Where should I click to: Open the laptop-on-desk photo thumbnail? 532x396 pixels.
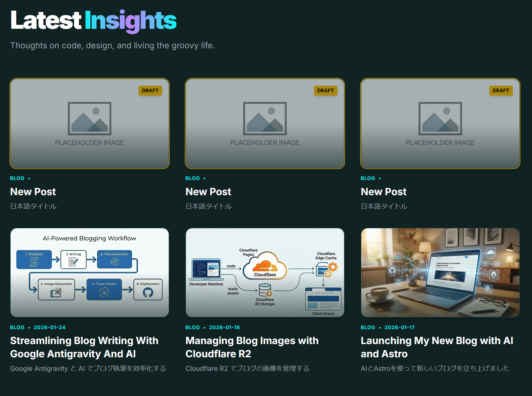[x=440, y=272]
